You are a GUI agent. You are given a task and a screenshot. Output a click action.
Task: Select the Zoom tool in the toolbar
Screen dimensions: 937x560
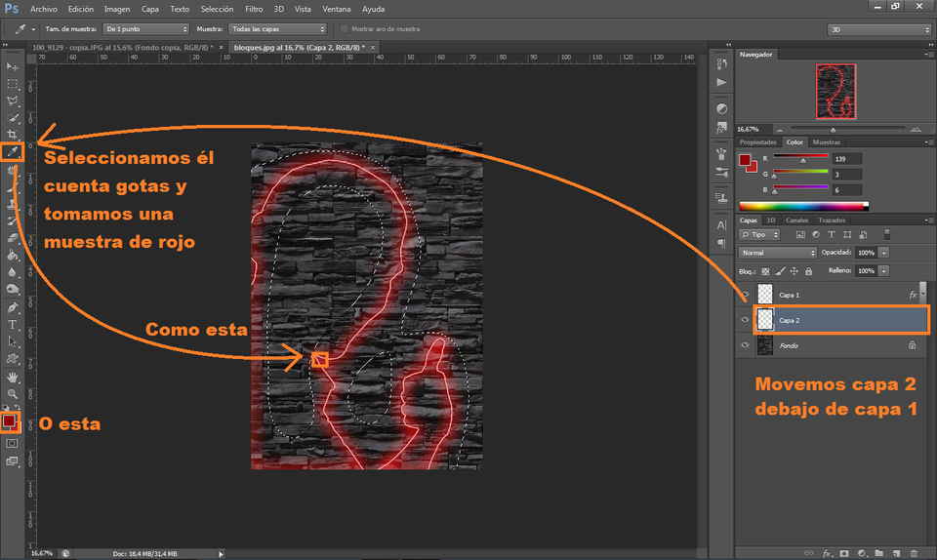(13, 393)
